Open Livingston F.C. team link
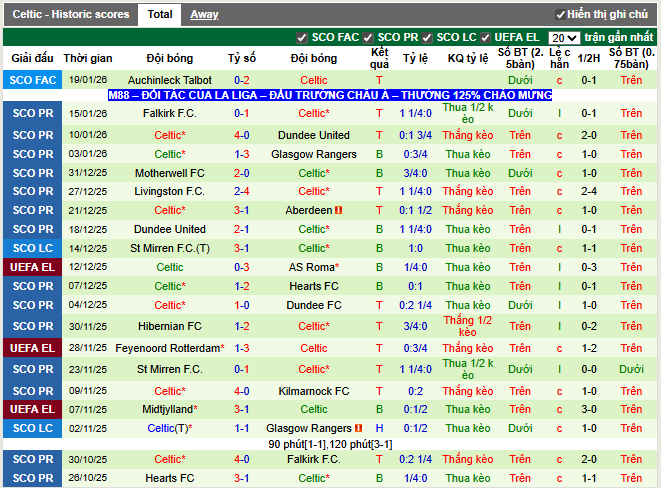 170,191
